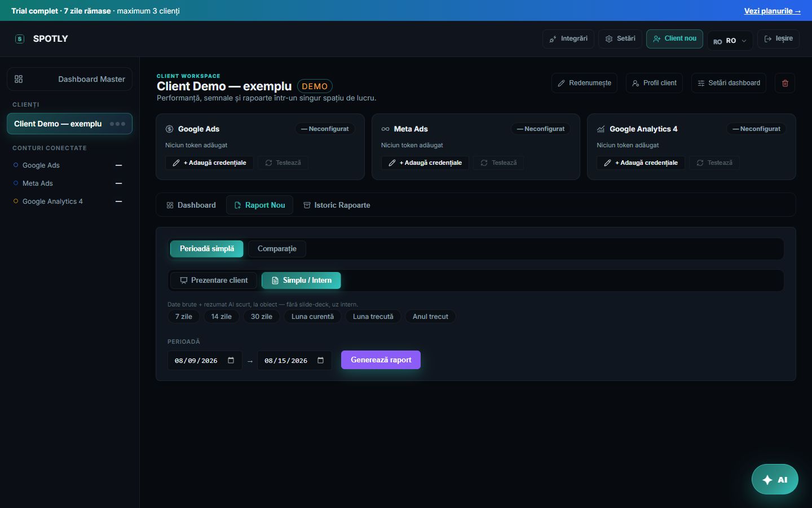Choose the 7 zile preset

point(184,317)
